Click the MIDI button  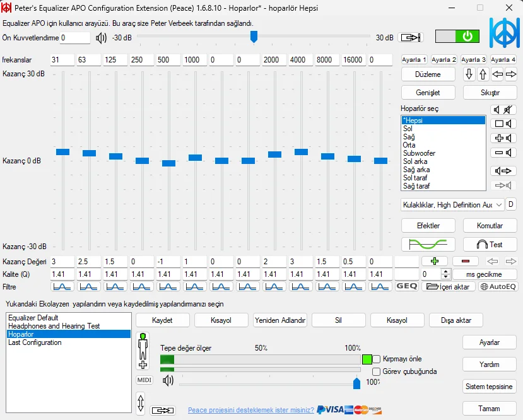144,380
